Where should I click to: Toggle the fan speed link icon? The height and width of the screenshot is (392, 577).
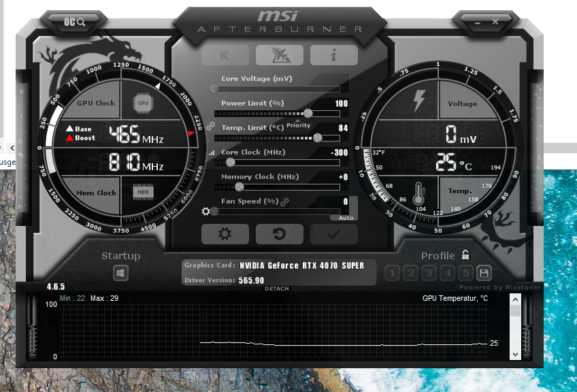pyautogui.click(x=284, y=201)
